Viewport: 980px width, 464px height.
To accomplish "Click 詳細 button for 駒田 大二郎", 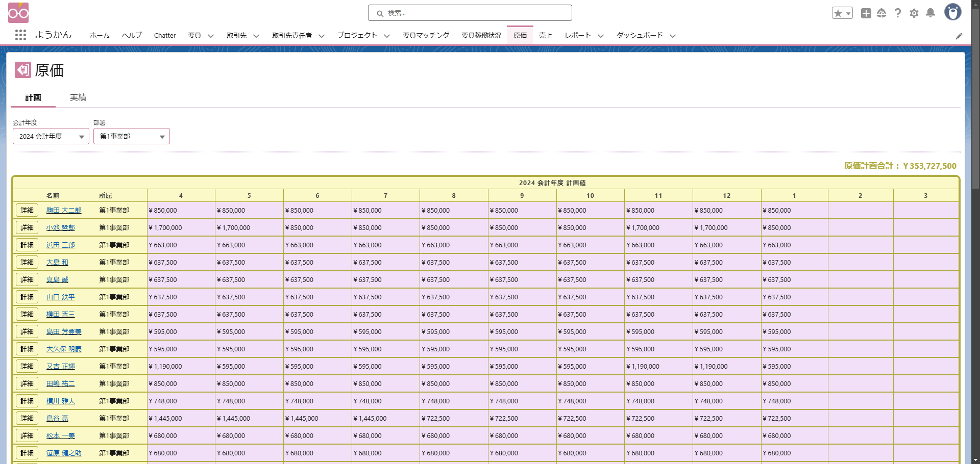I will click(x=27, y=210).
